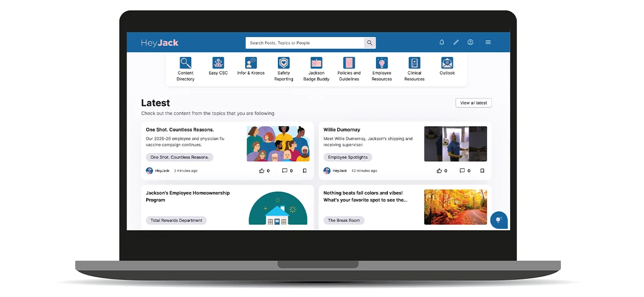Click the Latest section heading
Image resolution: width=644 pixels, height=297 pixels.
point(156,103)
